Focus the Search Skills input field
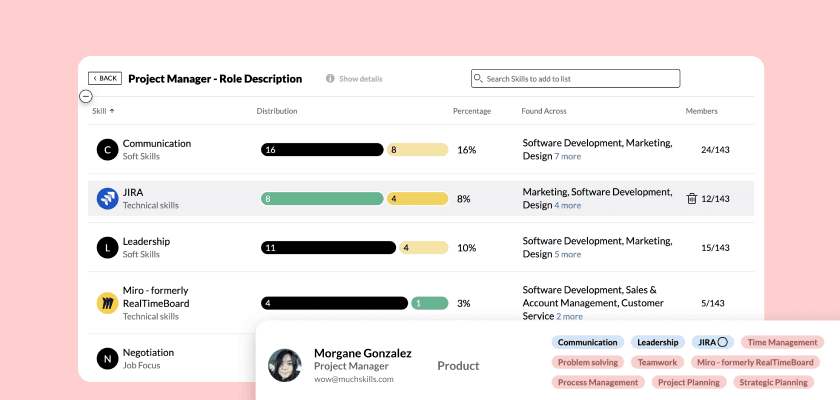 pyautogui.click(x=575, y=78)
